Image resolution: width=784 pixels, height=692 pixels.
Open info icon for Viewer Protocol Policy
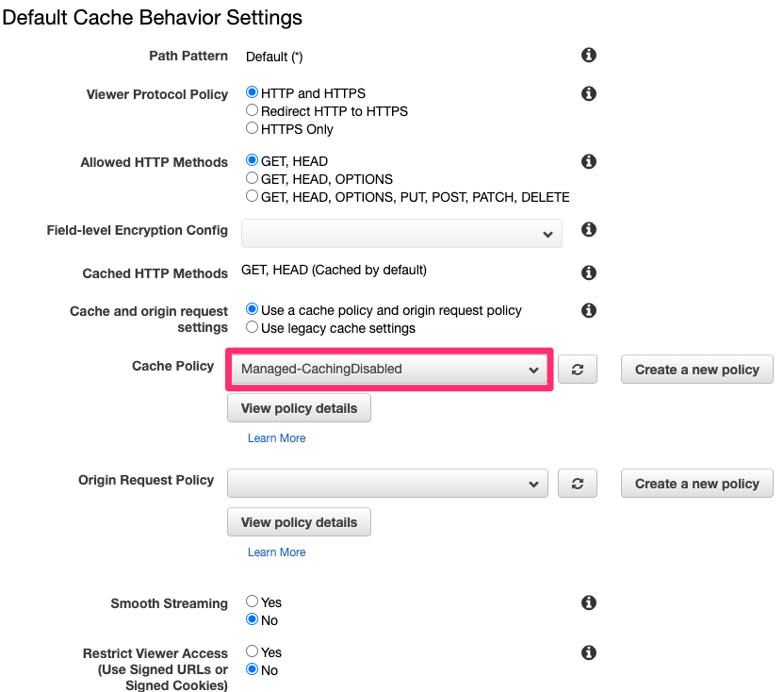[589, 93]
